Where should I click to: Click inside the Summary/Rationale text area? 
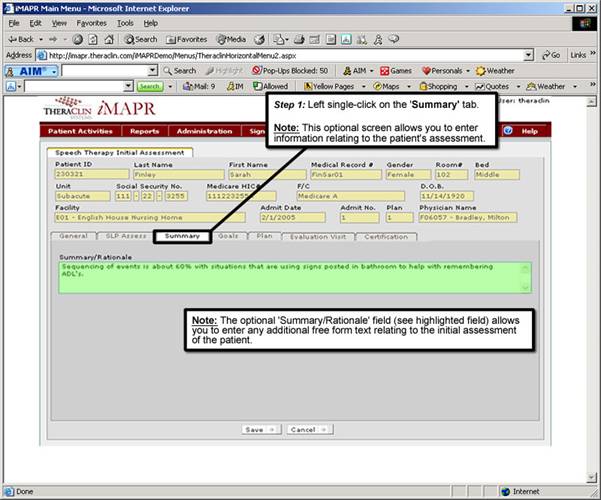pyautogui.click(x=295, y=278)
